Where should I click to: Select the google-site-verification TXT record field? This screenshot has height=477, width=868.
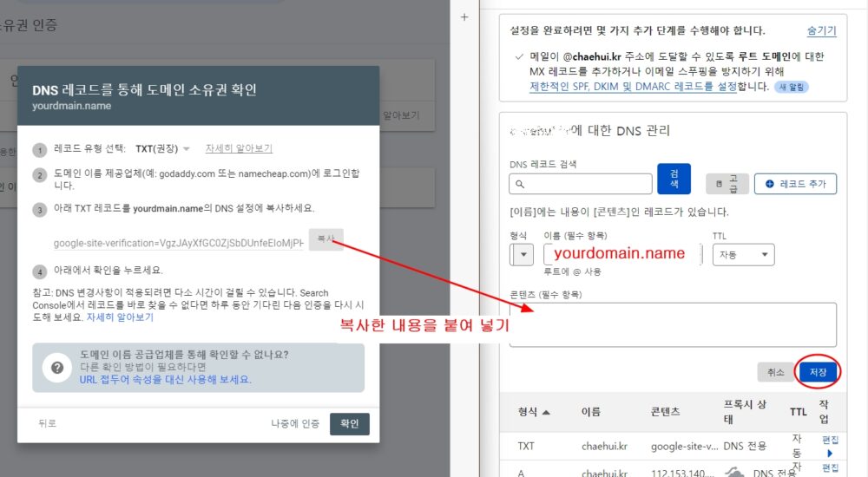pos(178,243)
